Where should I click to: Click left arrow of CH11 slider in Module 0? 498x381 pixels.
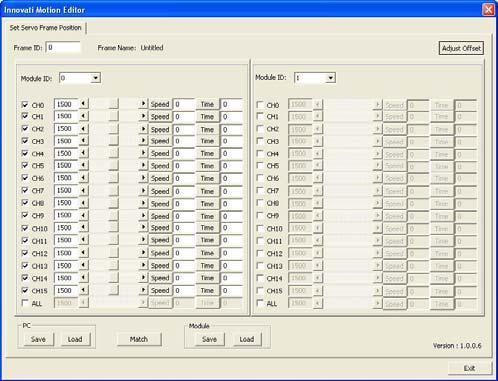(x=83, y=240)
